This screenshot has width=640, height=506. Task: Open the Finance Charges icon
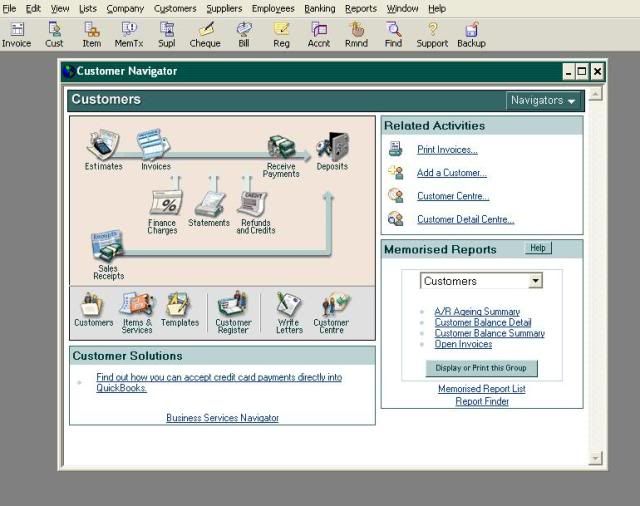166,203
